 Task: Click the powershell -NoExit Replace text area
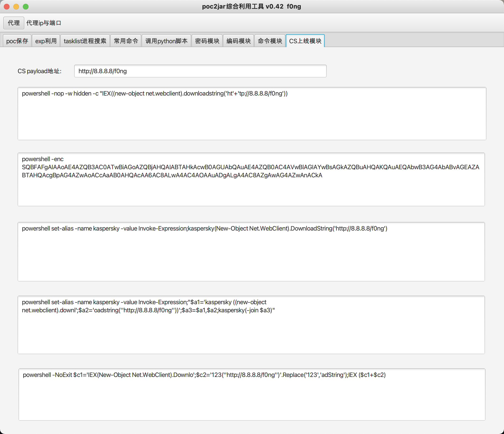point(252,394)
